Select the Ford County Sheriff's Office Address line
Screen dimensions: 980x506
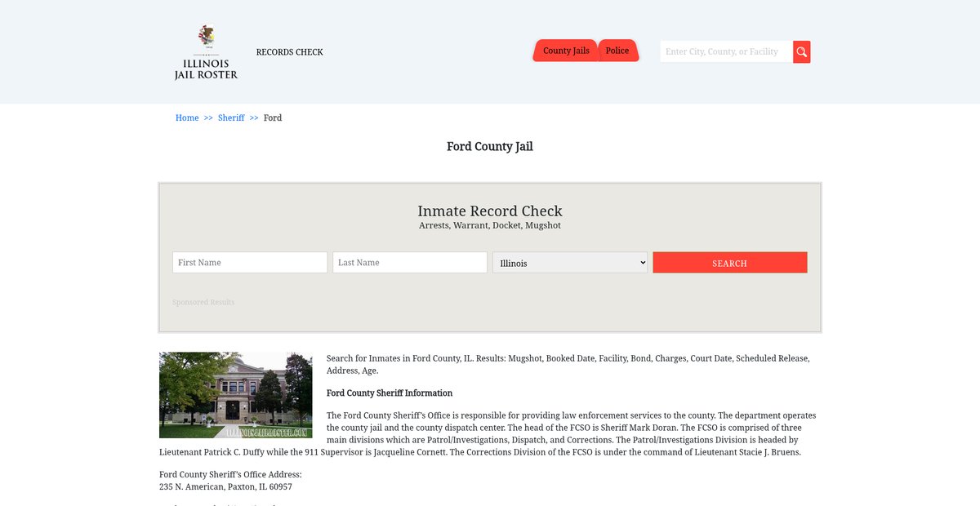[x=230, y=475]
